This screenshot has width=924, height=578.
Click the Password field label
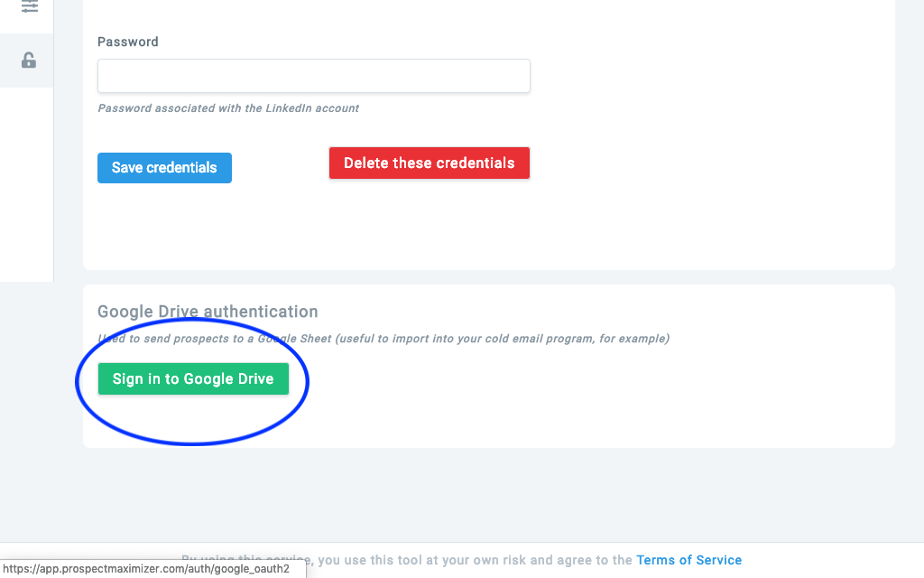click(128, 42)
